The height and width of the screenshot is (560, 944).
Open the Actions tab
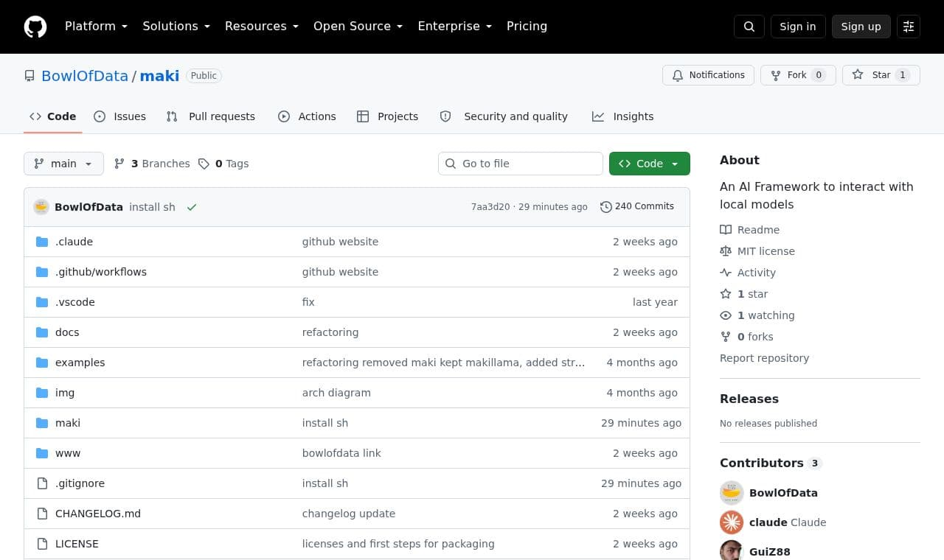(307, 116)
